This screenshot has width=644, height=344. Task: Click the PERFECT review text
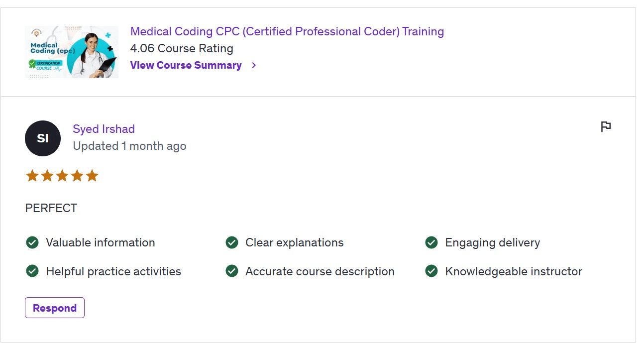(x=51, y=208)
